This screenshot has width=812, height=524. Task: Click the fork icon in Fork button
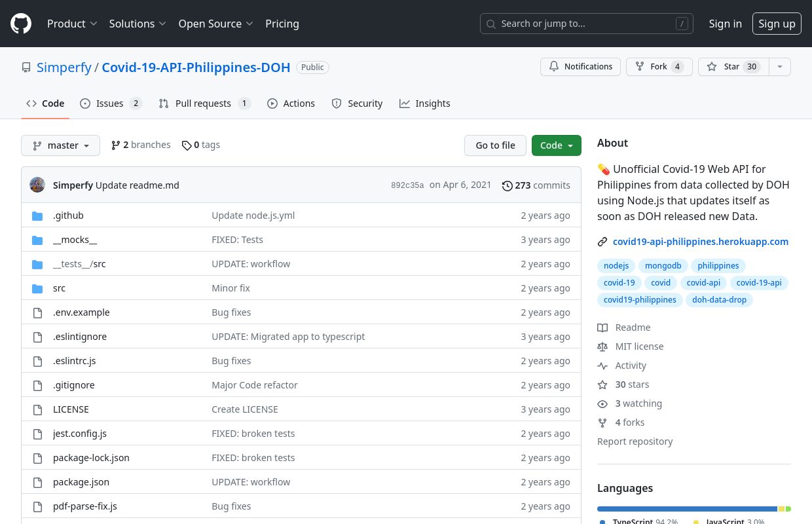click(640, 67)
